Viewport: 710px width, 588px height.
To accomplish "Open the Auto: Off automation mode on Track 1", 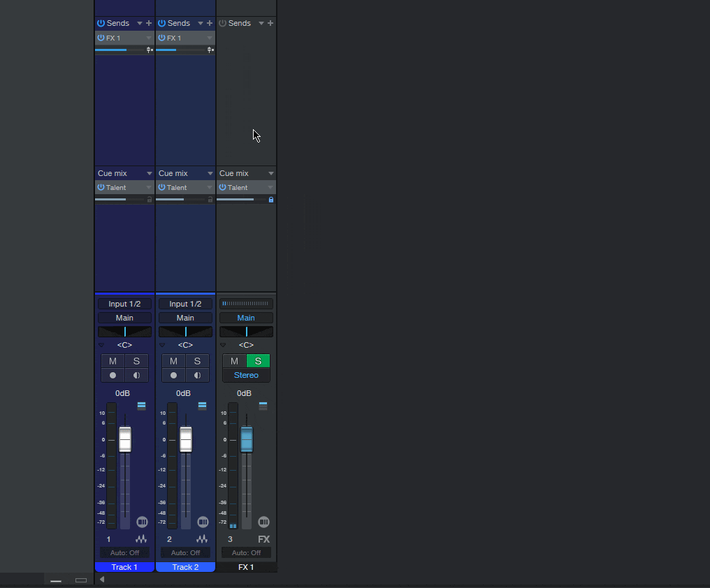I will [124, 552].
